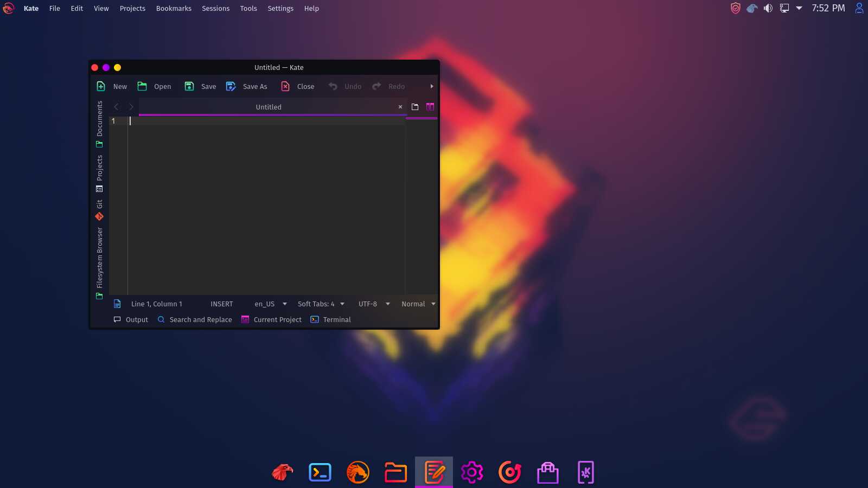Click the Open file toolbar icon
This screenshot has width=868, height=488.
(x=142, y=86)
